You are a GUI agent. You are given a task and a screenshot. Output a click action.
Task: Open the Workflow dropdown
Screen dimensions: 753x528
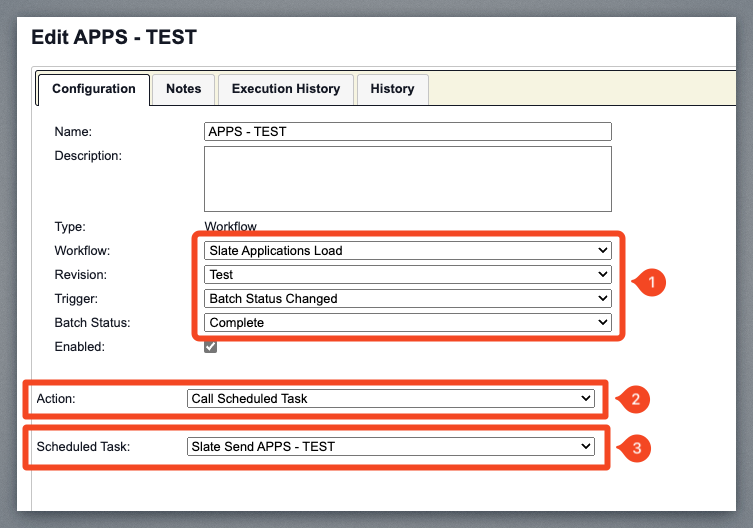point(407,250)
